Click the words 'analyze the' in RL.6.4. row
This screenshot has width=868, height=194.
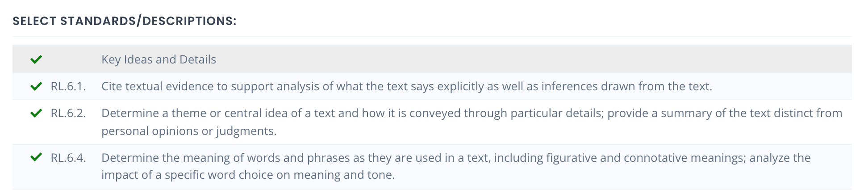click(780, 158)
